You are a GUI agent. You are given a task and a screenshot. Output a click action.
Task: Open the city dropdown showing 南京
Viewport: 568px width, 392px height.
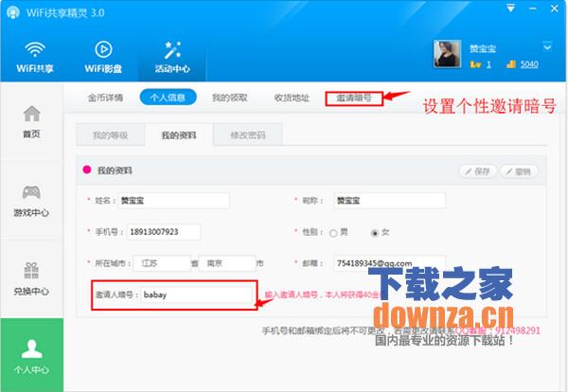pyautogui.click(x=227, y=263)
